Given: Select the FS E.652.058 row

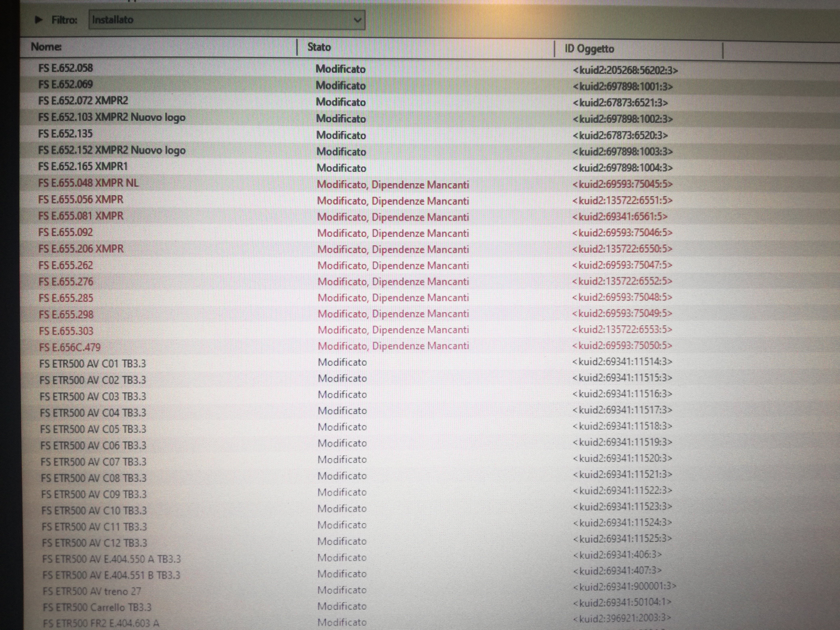Looking at the screenshot, I should point(65,68).
